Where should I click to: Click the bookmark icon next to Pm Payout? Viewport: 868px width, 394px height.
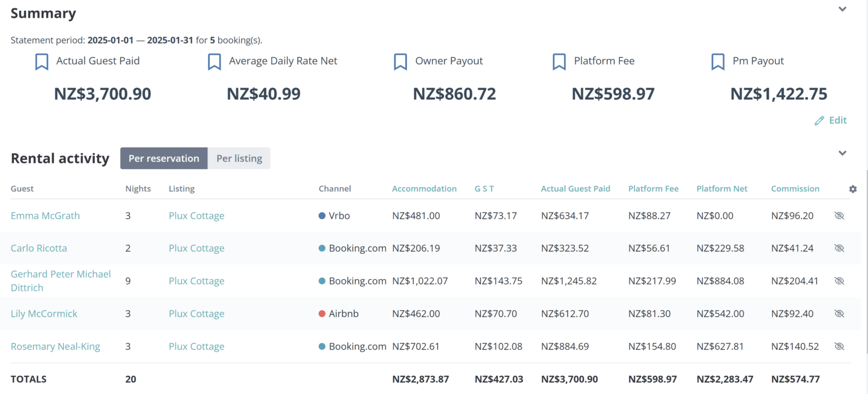click(x=718, y=61)
